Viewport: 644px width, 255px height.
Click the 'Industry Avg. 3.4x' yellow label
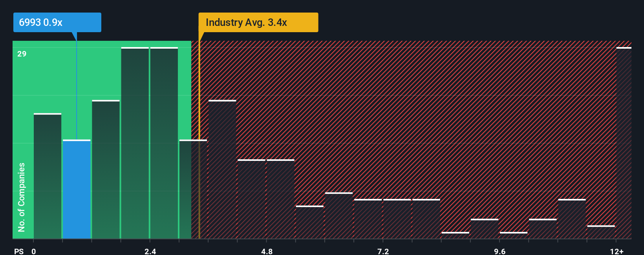[x=258, y=22]
